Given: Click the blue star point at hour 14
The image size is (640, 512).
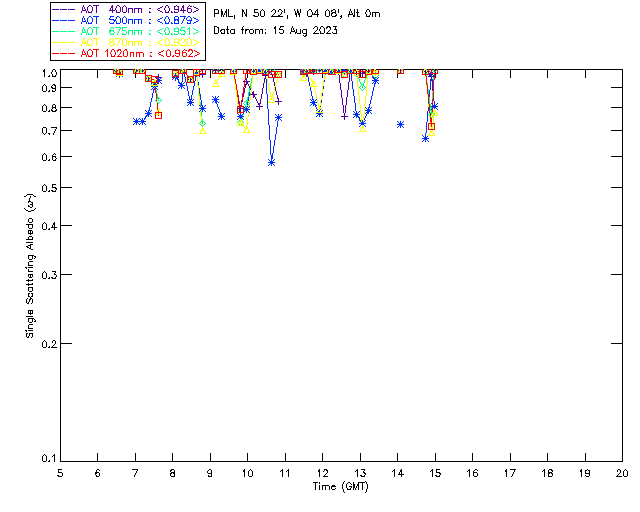Looking at the screenshot, I should click(x=400, y=125).
